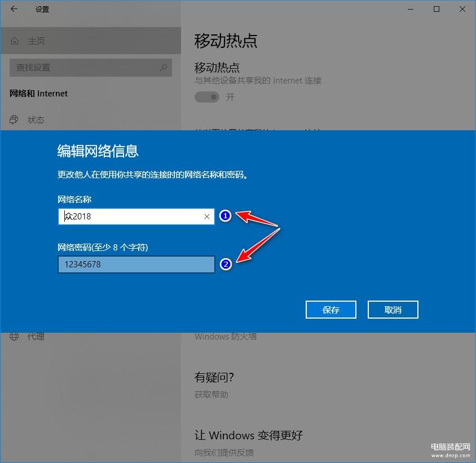Close the Settings window
This screenshot has width=476, height=463.
[x=462, y=10]
